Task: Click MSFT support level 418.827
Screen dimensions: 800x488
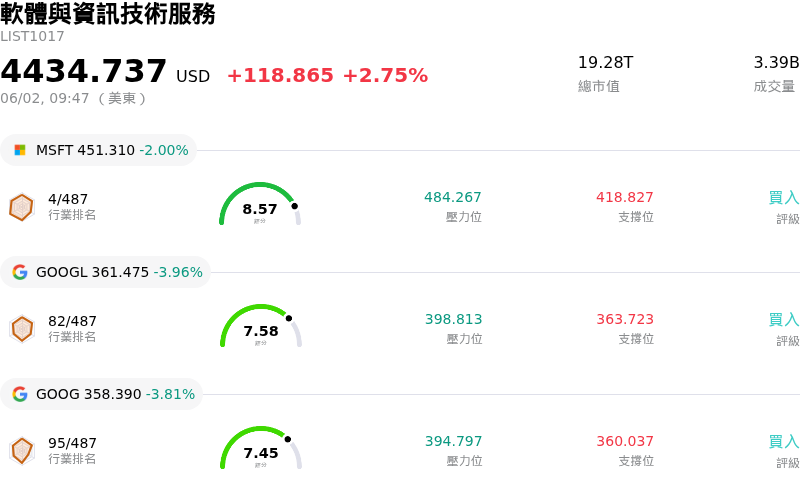Action: [624, 197]
